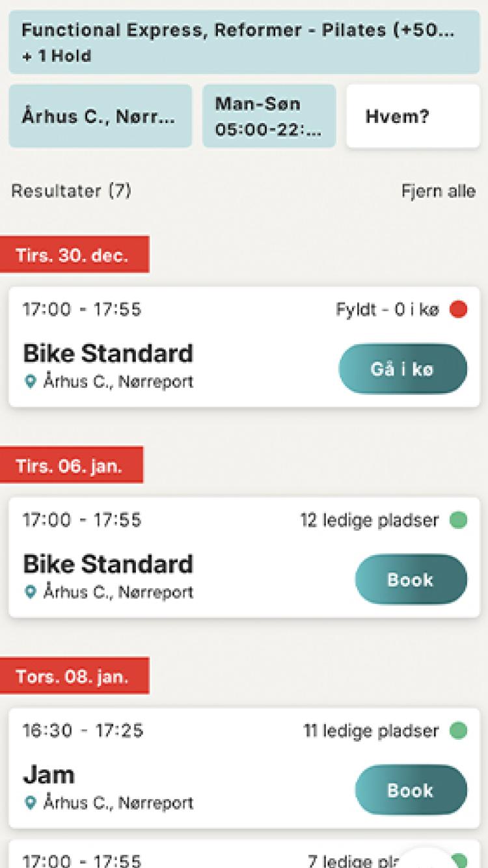Image resolution: width=488 pixels, height=868 pixels.
Task: Open the Århus C. location filter
Action: (x=100, y=116)
